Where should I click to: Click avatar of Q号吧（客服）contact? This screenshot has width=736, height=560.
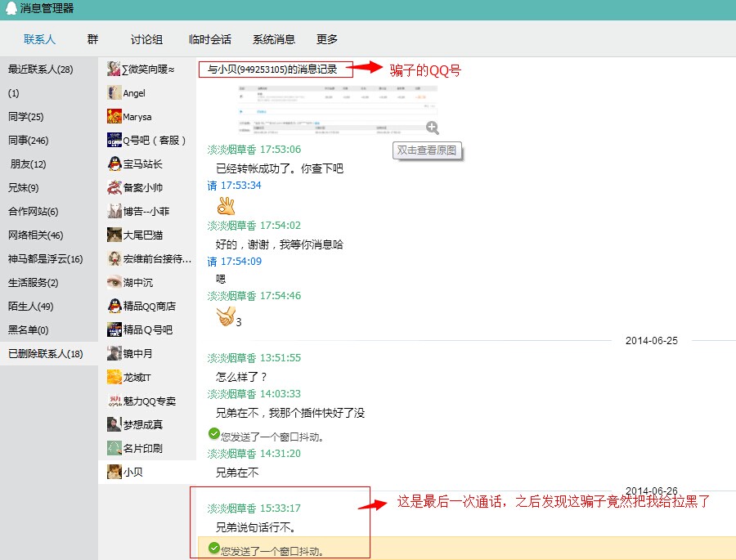point(114,140)
